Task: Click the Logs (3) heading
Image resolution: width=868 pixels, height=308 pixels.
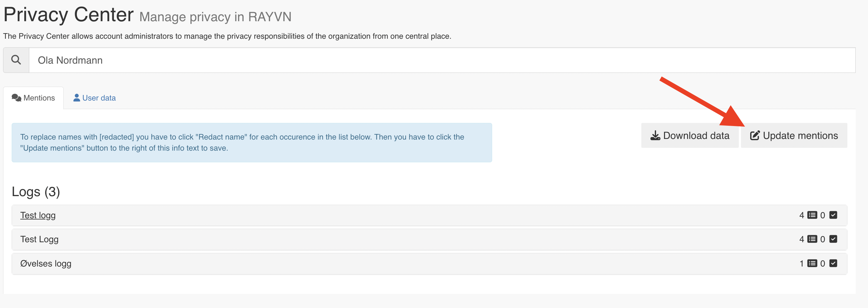Action: click(x=36, y=192)
